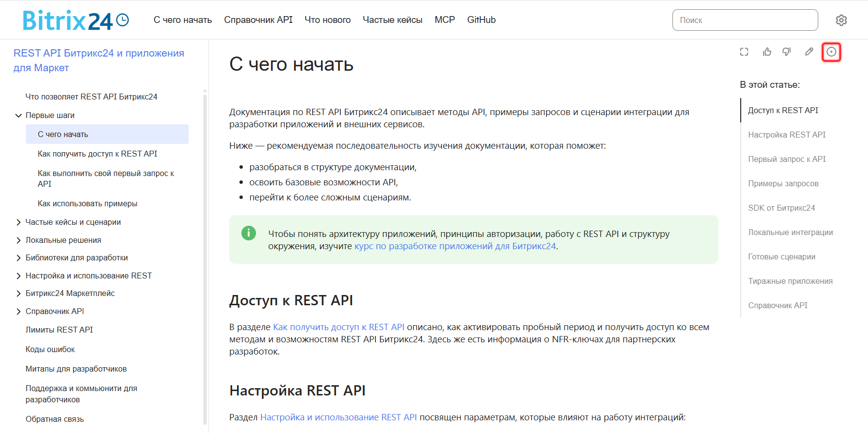The width and height of the screenshot is (868, 433).
Task: Click the thumbs-up like icon
Action: click(767, 52)
